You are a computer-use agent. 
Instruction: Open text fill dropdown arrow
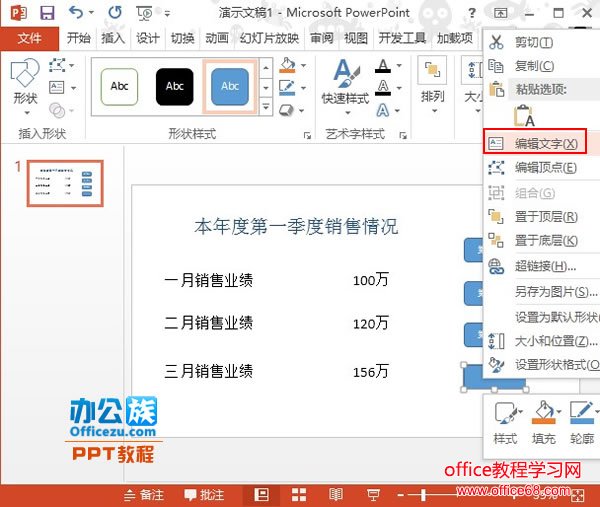(399, 65)
